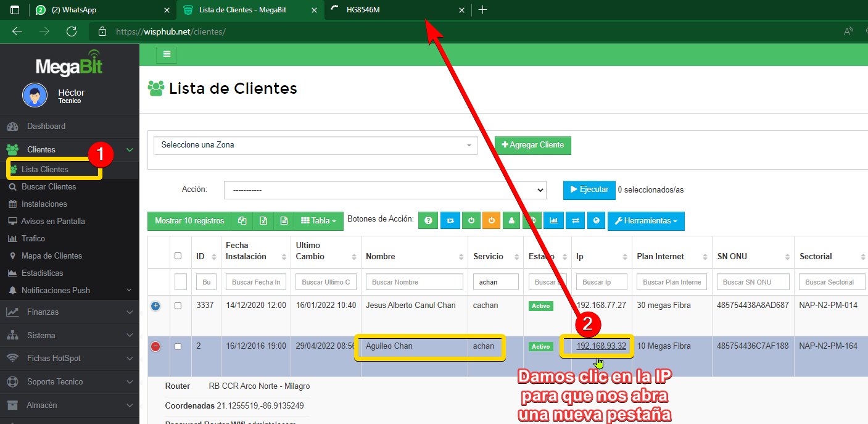Check the box for client ID 3337
Viewport: 868px width, 424px height.
point(178,306)
